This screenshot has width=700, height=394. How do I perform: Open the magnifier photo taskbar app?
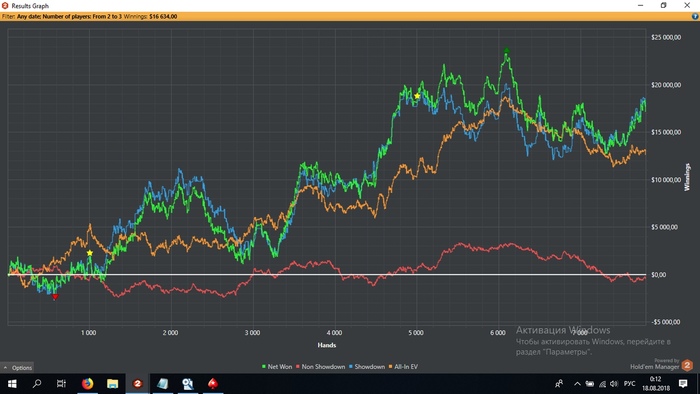(188, 384)
